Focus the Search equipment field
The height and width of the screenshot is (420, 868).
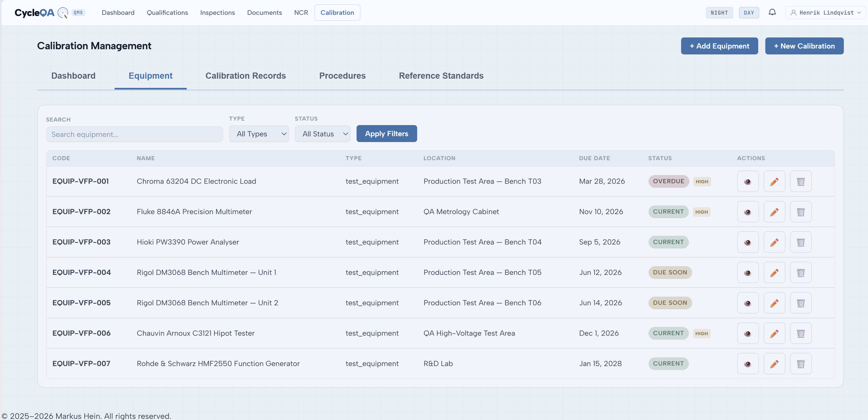coord(134,134)
